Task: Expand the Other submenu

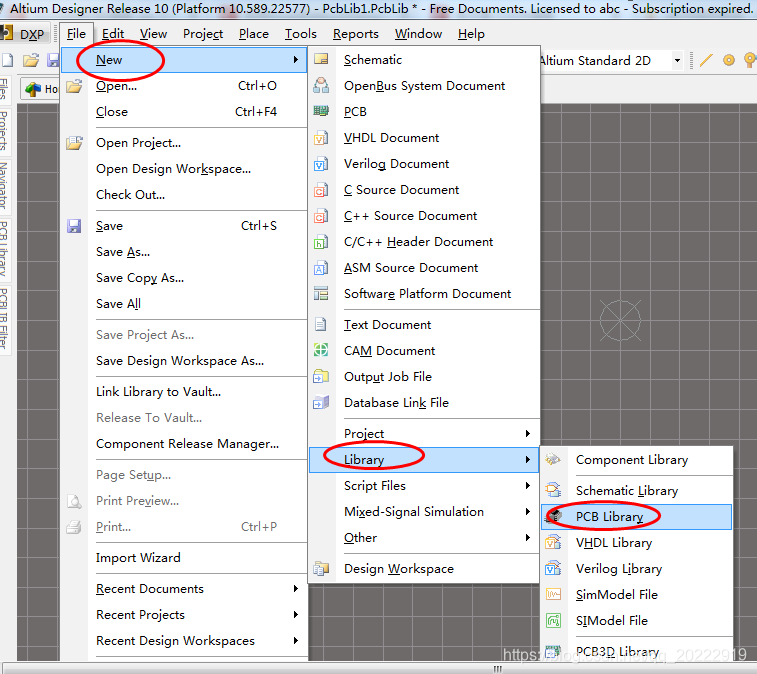Action: 424,538
